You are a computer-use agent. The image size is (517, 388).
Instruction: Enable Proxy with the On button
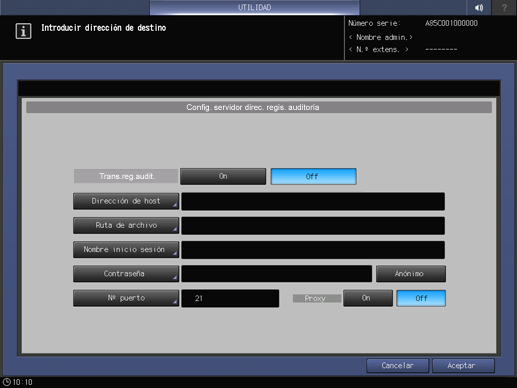pos(368,298)
